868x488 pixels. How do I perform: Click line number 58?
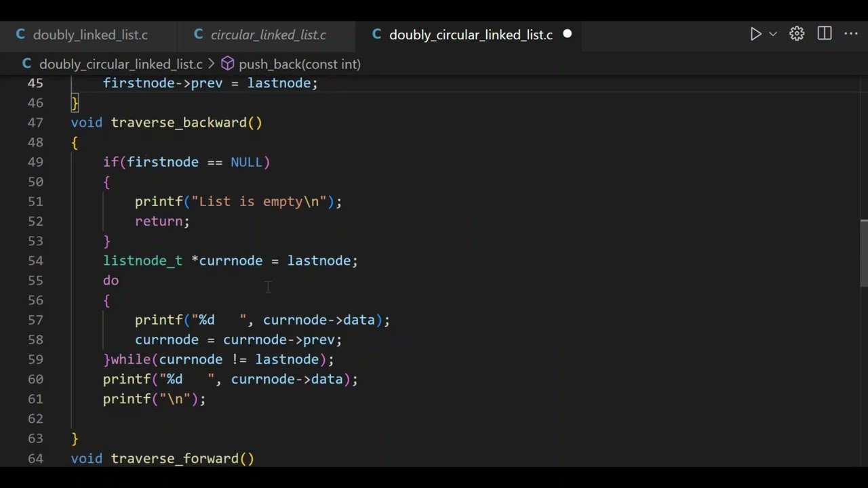pos(35,340)
